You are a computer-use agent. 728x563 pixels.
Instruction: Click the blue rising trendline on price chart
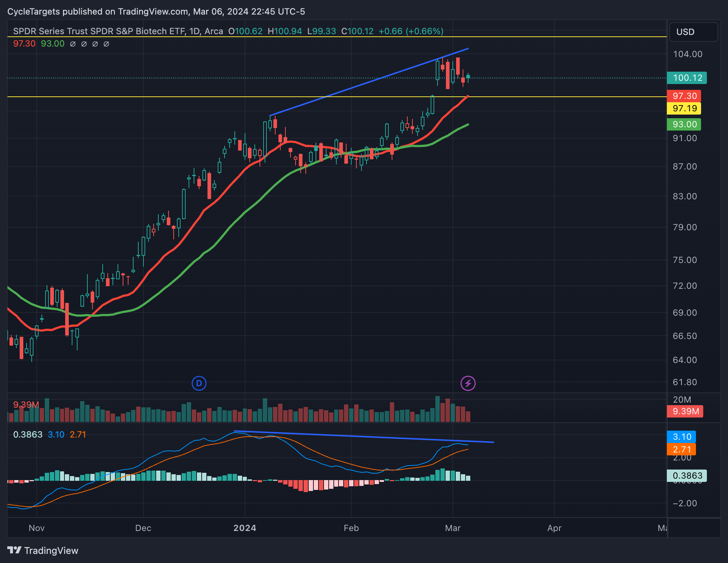pos(369,82)
